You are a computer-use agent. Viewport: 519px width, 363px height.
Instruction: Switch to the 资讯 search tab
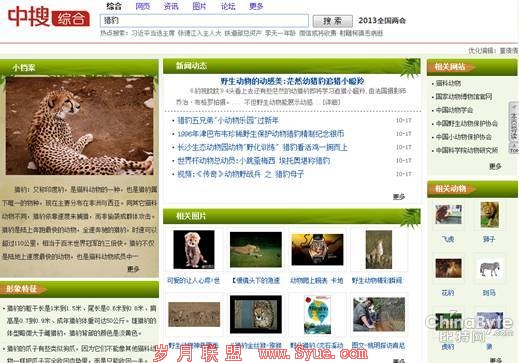[171, 6]
